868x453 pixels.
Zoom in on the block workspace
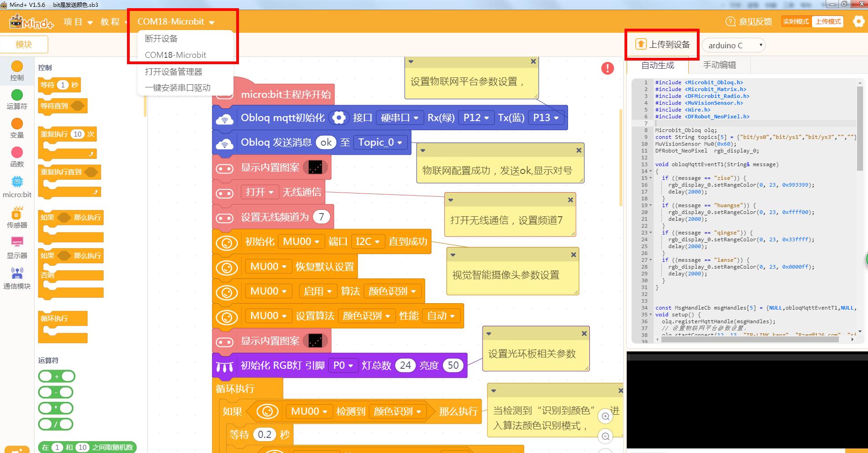605,416
